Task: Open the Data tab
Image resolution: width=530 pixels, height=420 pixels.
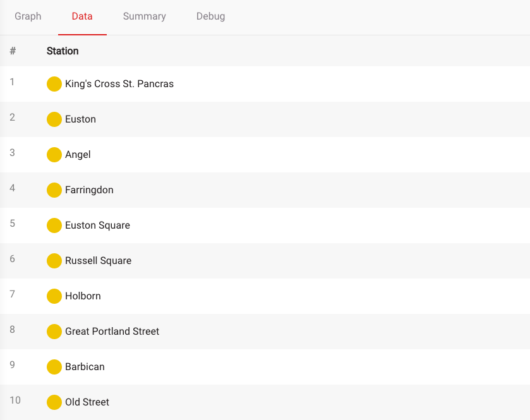Action: click(82, 16)
